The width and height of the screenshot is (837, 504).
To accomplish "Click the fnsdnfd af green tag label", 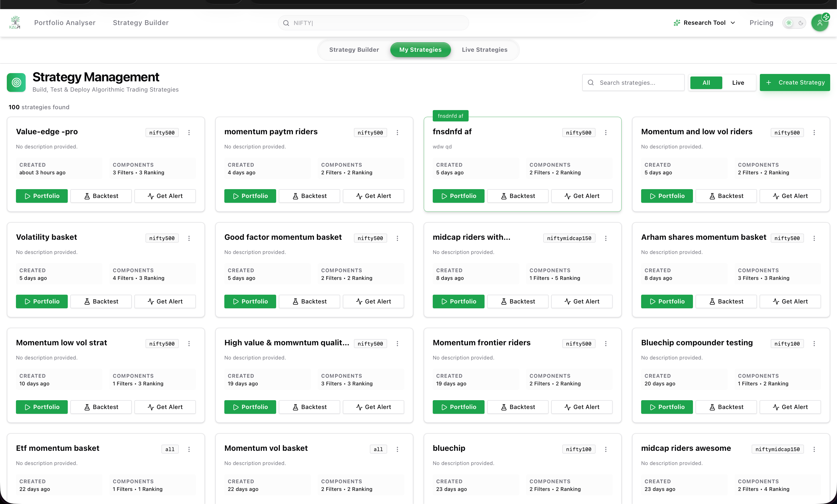I will click(x=450, y=116).
